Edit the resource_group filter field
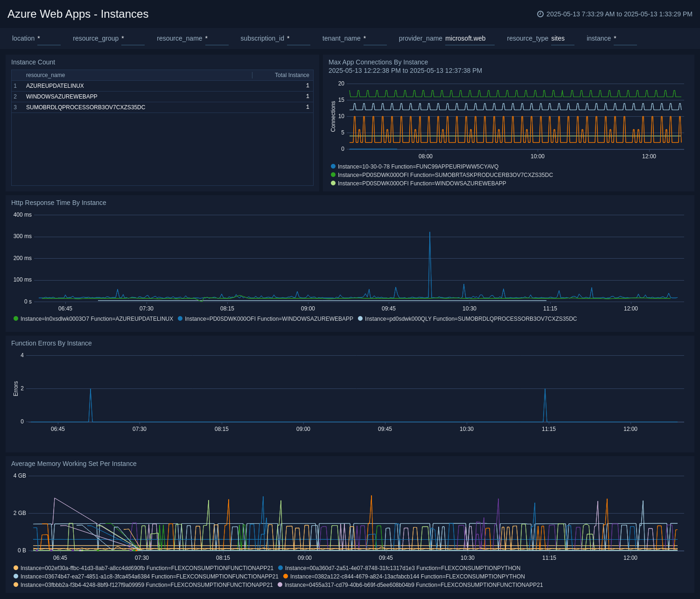700x599 pixels. (133, 38)
